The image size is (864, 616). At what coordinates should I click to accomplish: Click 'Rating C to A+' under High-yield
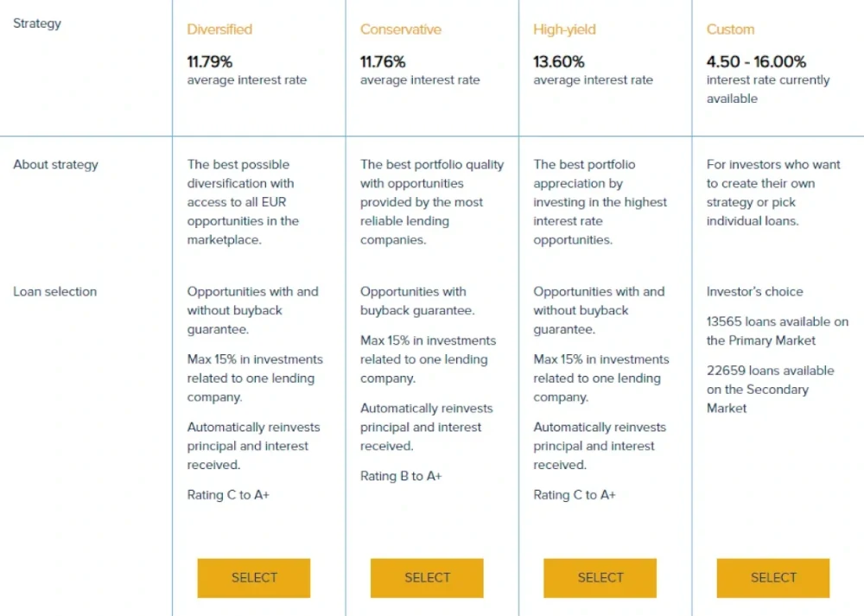(575, 495)
